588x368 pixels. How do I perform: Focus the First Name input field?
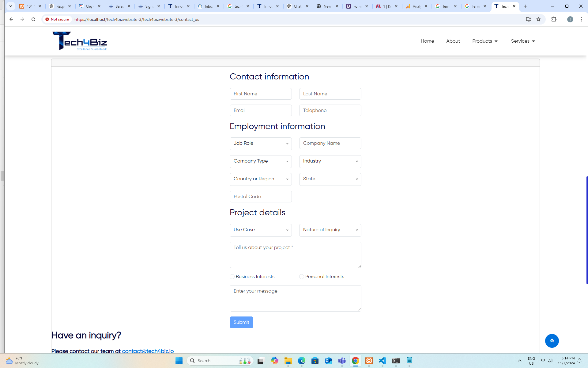(261, 94)
